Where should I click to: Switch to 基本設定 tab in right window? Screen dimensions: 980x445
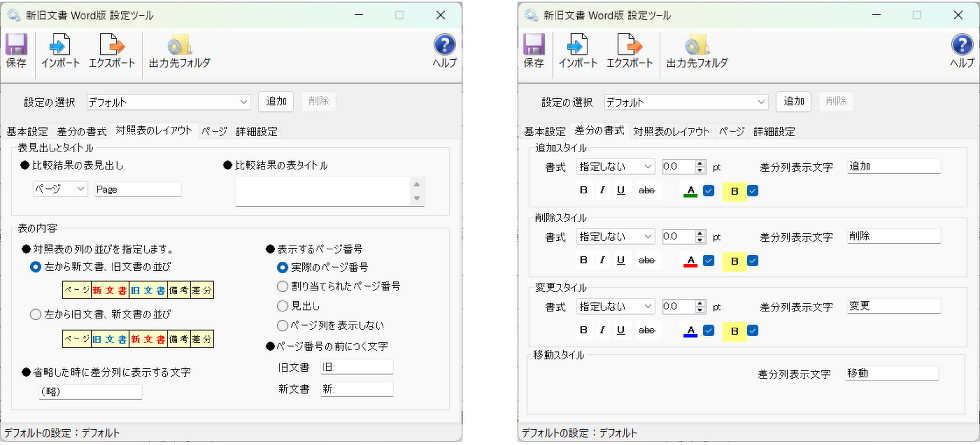545,131
